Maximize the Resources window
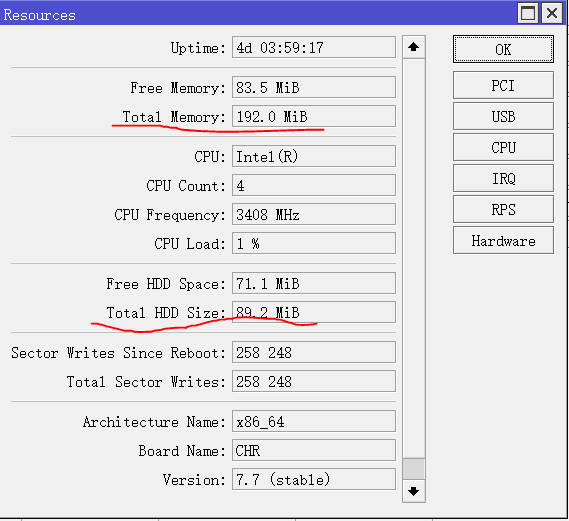The height and width of the screenshot is (521, 569). coord(528,13)
